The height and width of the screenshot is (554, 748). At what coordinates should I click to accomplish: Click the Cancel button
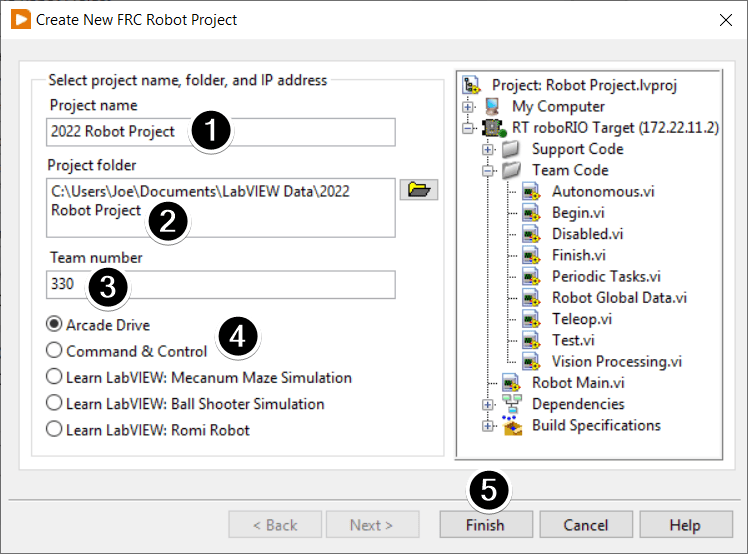point(586,524)
